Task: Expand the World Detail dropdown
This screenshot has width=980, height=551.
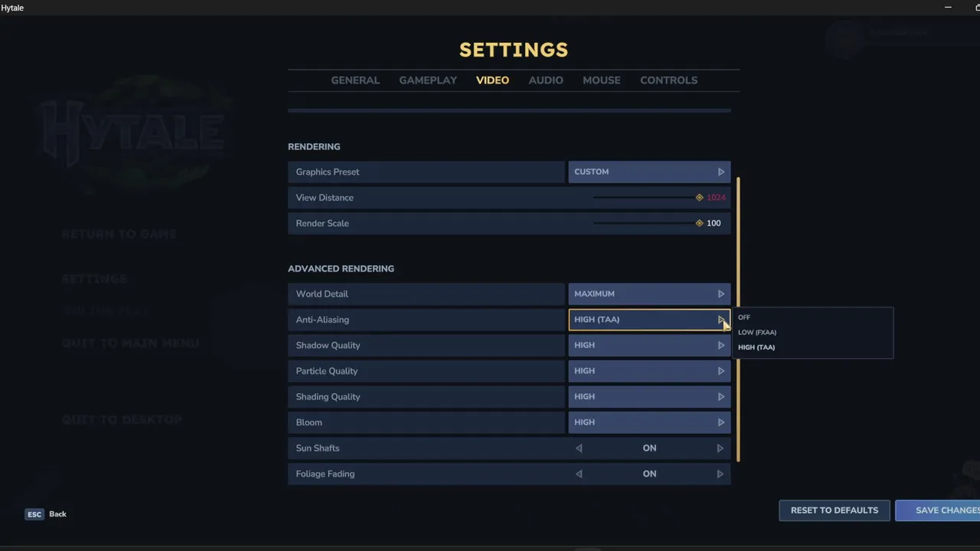Action: 648,294
